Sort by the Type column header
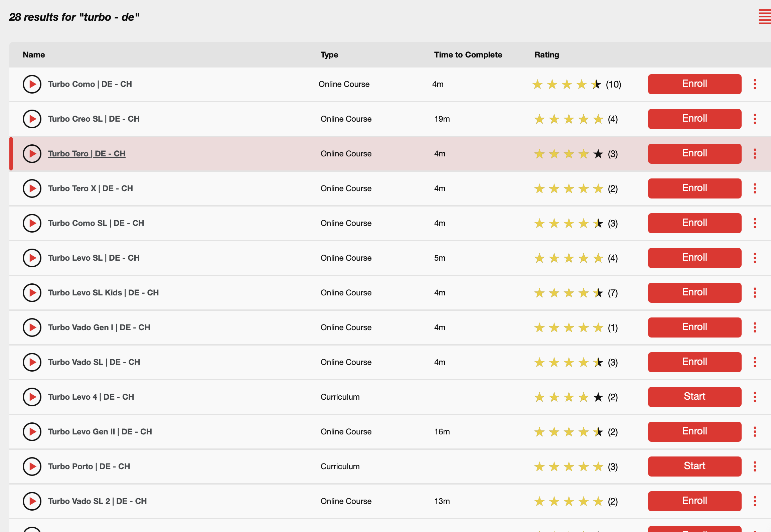This screenshot has height=532, width=771. (329, 55)
